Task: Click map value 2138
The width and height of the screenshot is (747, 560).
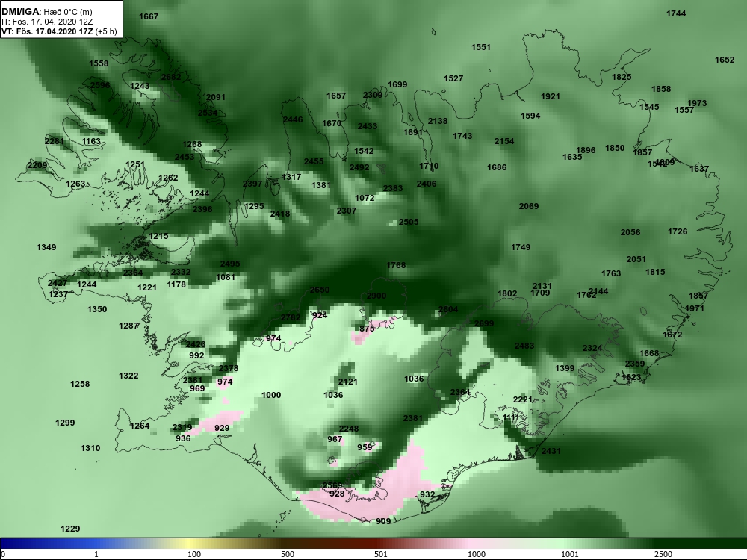Action: [x=438, y=122]
